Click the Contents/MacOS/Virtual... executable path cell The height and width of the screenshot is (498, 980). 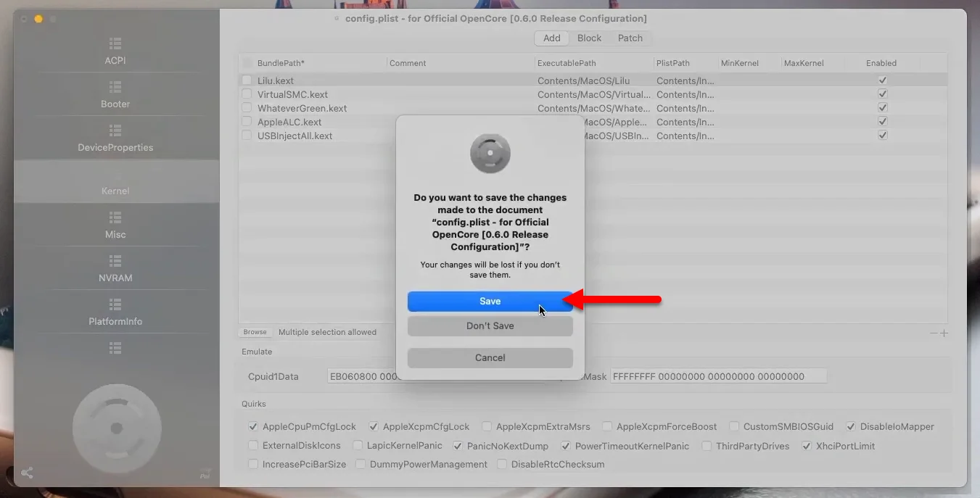point(594,94)
